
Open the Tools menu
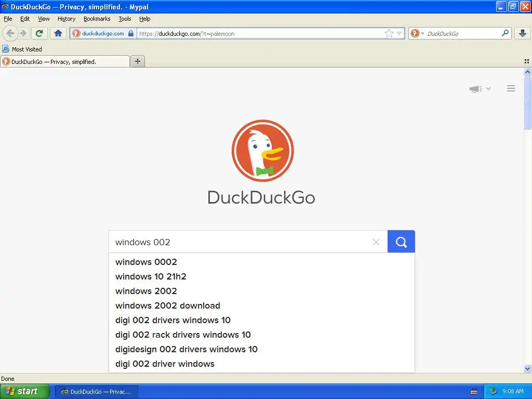point(125,19)
